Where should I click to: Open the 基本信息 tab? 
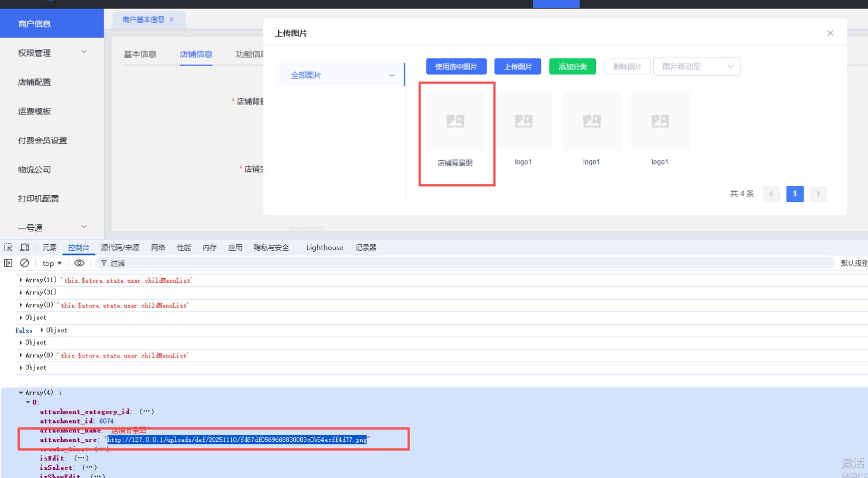click(140, 54)
